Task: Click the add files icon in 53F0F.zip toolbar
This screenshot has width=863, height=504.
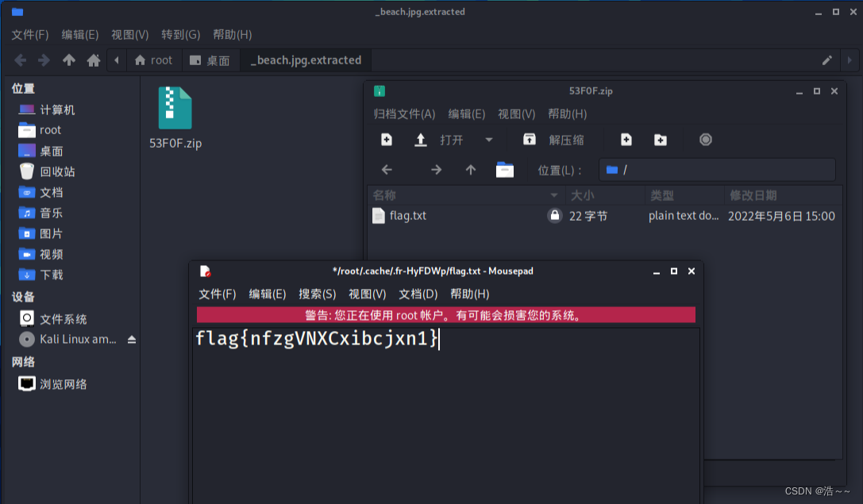Action: pyautogui.click(x=626, y=139)
